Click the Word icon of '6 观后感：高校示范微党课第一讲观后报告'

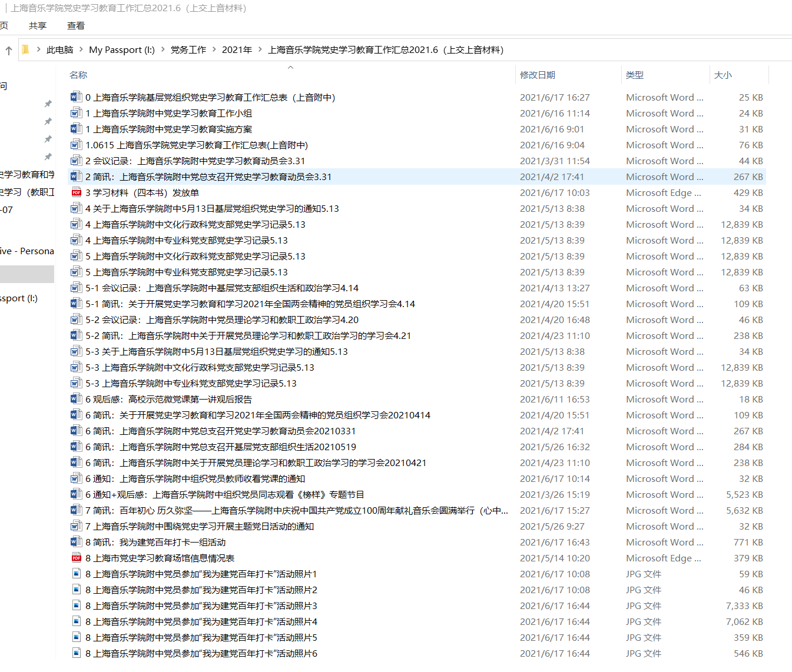coord(76,399)
